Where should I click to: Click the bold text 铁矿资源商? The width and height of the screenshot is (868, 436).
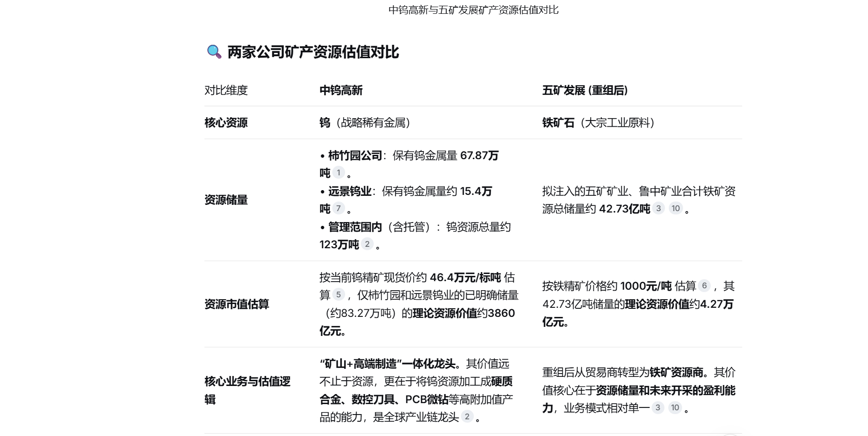pyautogui.click(x=676, y=372)
